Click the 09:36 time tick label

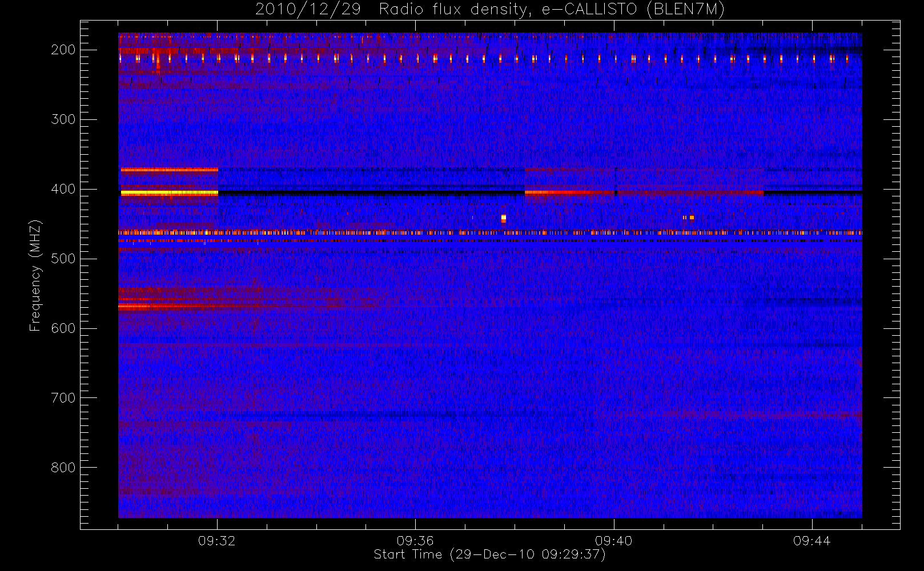(415, 541)
